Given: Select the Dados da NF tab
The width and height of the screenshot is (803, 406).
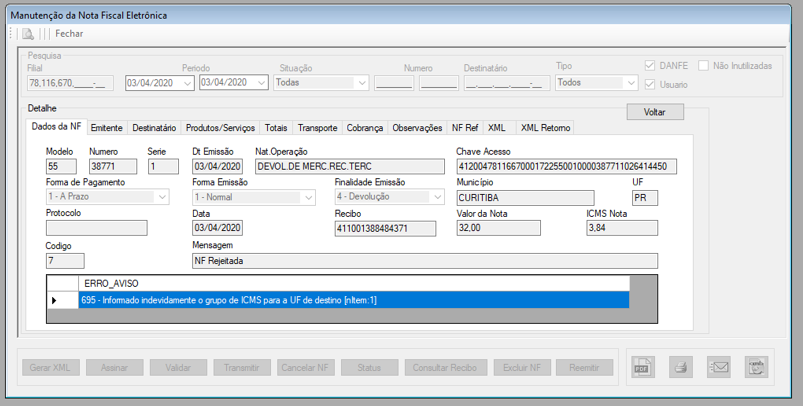Looking at the screenshot, I should pos(56,126).
